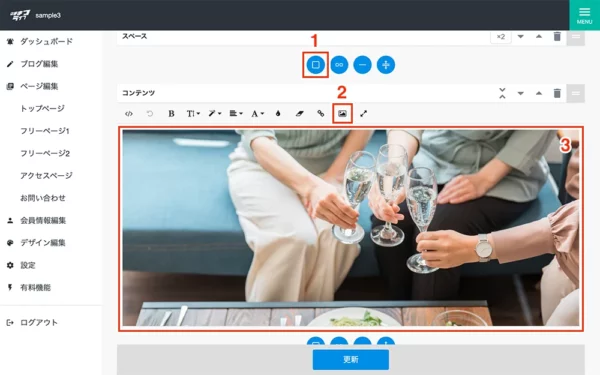This screenshot has width=600, height=375.
Task: Open the font size T dropdown
Action: click(x=193, y=114)
